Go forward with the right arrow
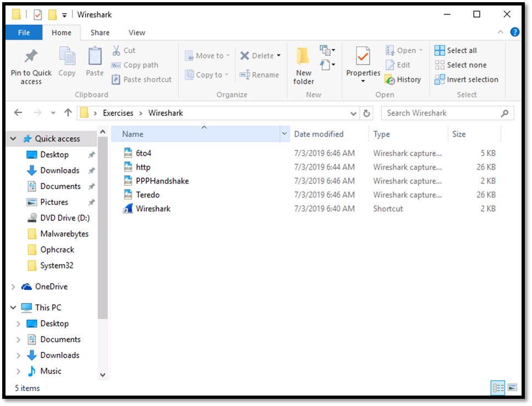The image size is (532, 406). (37, 113)
